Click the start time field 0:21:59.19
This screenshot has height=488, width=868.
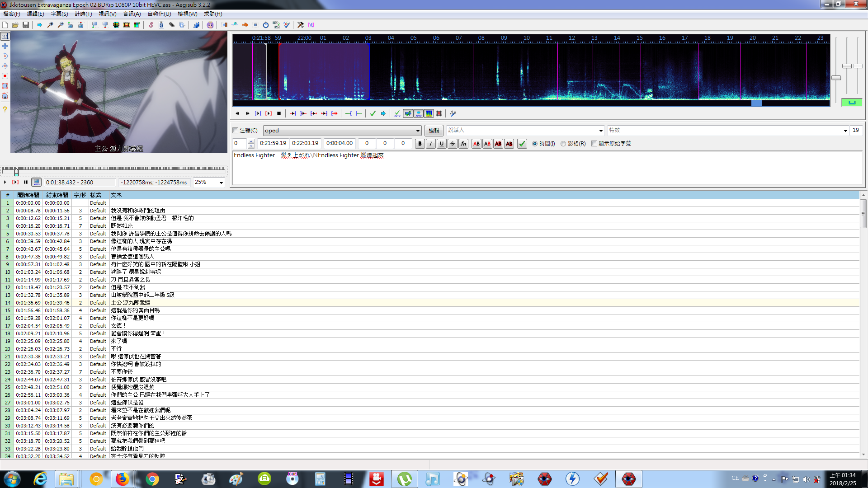point(273,143)
